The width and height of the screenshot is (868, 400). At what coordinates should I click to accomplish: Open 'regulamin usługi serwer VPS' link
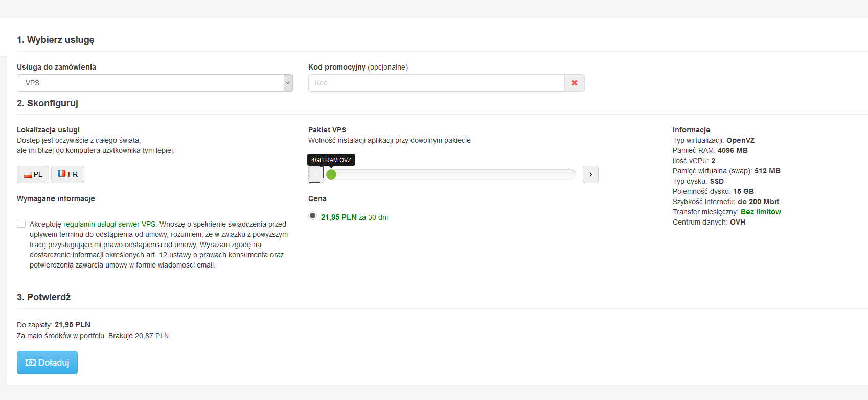109,224
